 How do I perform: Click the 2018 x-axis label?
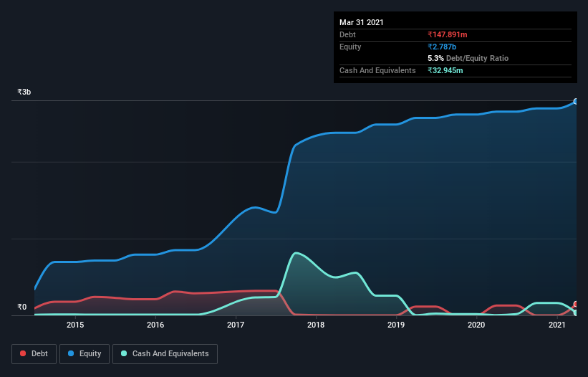pyautogui.click(x=316, y=325)
